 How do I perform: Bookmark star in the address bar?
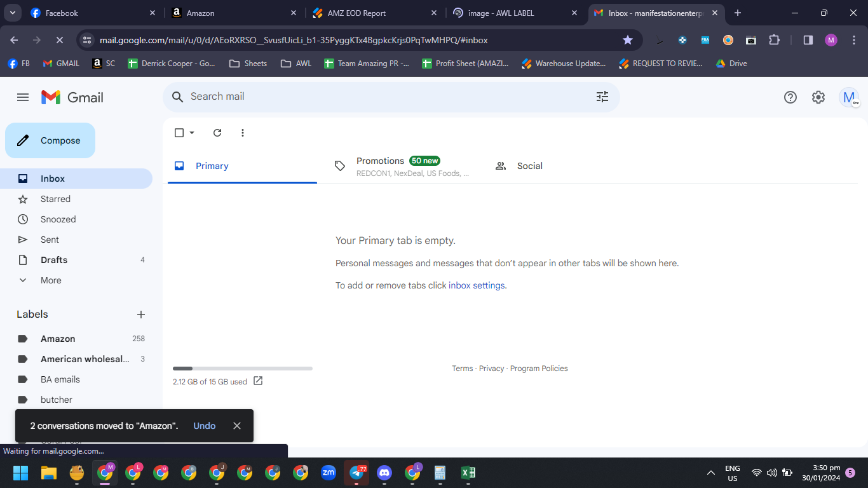click(628, 40)
